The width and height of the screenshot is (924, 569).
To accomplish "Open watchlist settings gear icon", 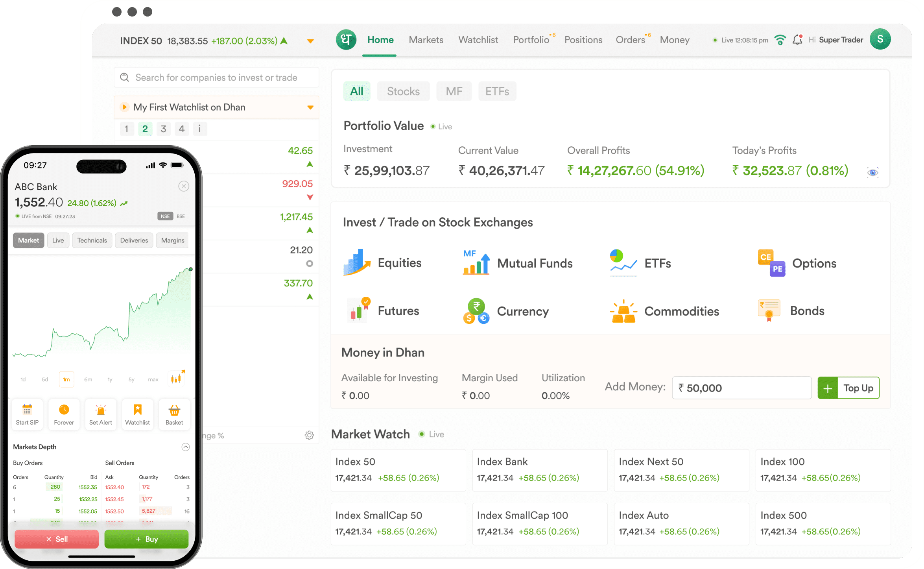I will tap(309, 435).
